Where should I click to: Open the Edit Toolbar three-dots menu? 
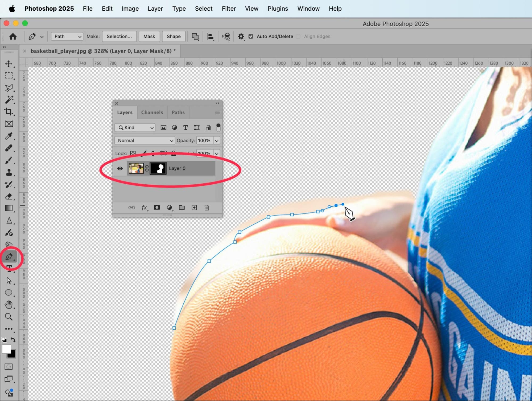pyautogui.click(x=9, y=329)
